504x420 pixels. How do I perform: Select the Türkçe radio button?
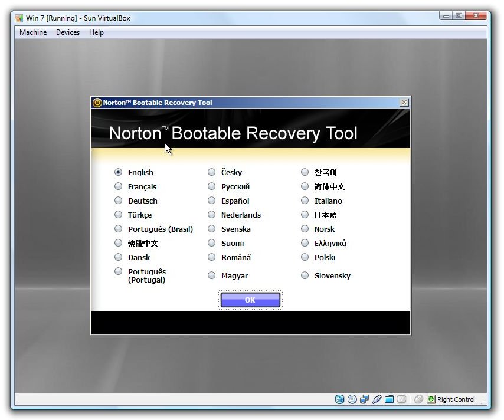point(118,215)
